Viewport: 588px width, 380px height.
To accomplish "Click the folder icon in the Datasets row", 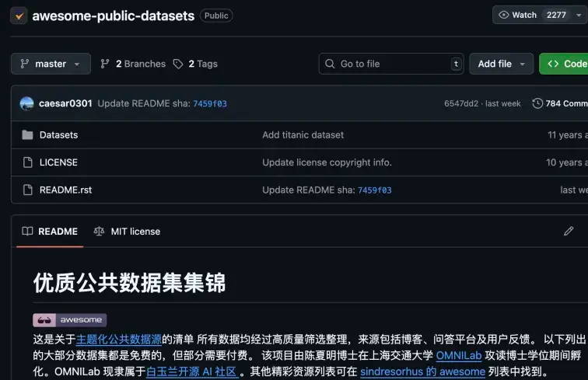I will [x=27, y=135].
